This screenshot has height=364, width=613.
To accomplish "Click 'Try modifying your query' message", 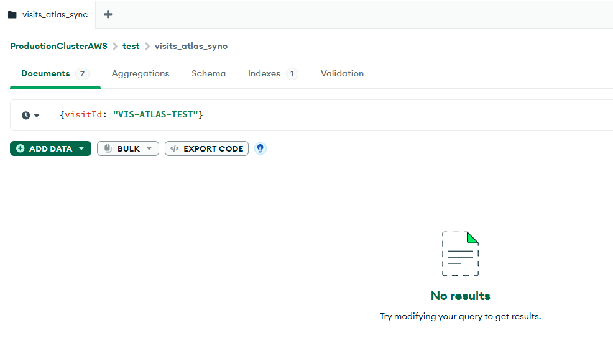I will click(x=460, y=316).
